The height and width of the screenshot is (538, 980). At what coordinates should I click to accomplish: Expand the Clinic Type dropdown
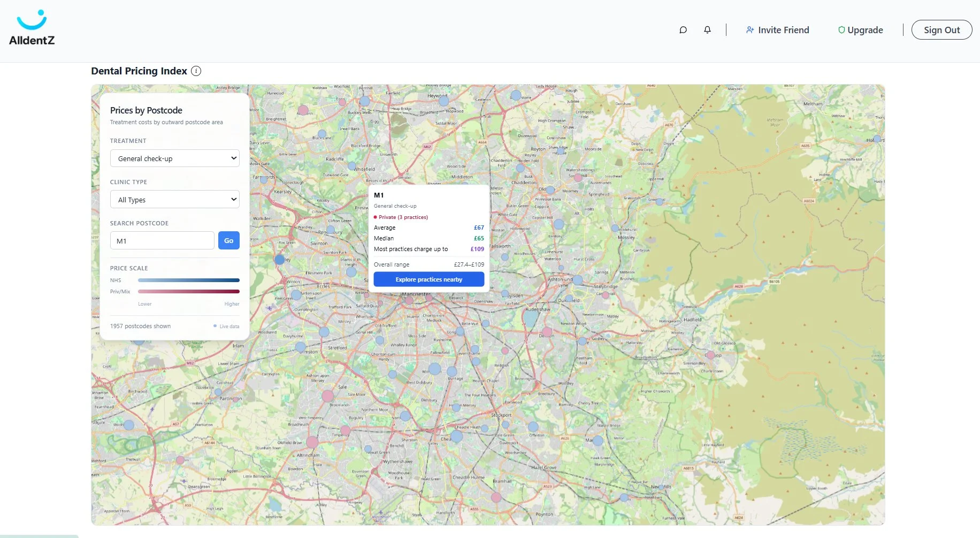click(x=174, y=200)
